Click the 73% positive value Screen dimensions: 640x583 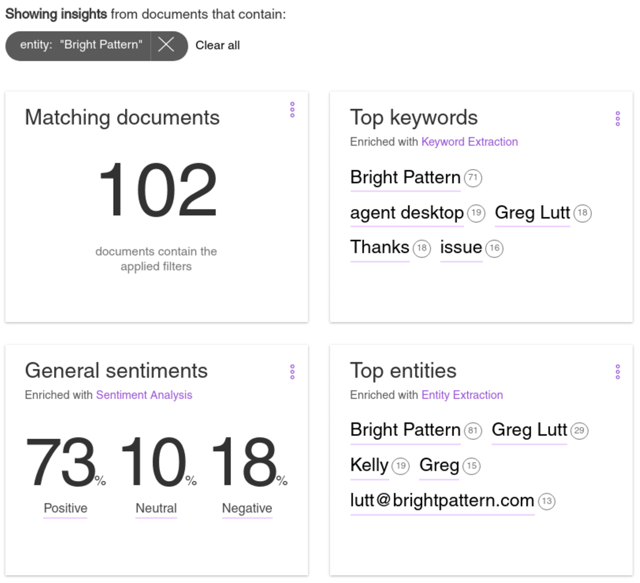65,462
